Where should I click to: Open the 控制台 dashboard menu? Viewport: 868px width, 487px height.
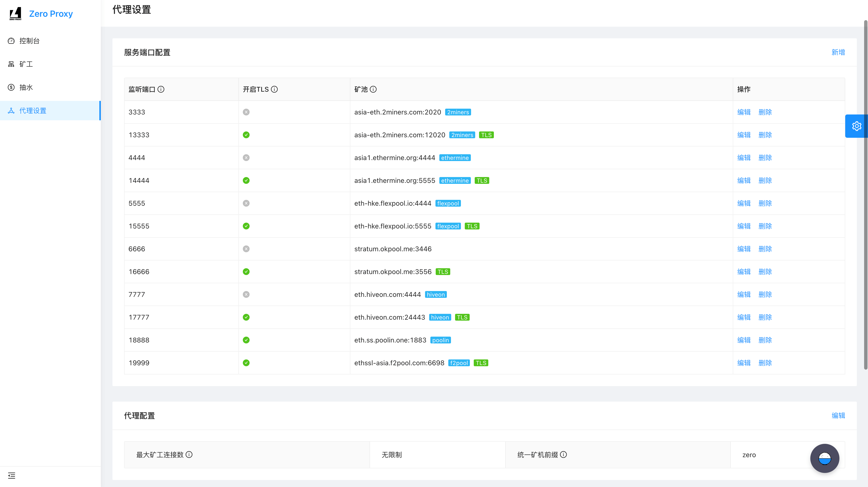tap(29, 41)
